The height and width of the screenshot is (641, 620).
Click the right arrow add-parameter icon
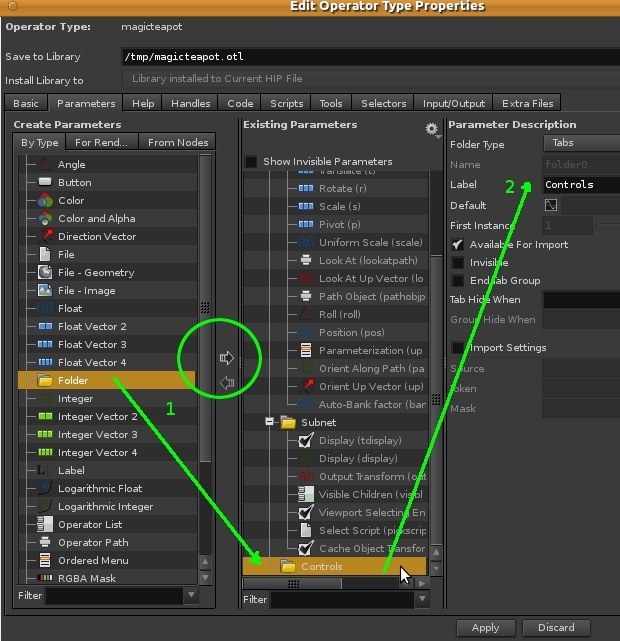225,357
